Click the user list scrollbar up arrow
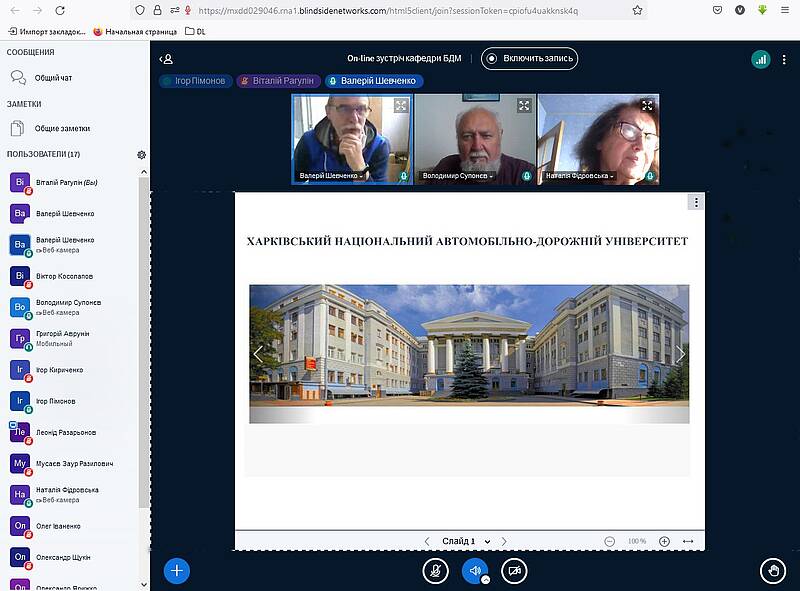Screen dimensions: 800x591 [x=144, y=172]
